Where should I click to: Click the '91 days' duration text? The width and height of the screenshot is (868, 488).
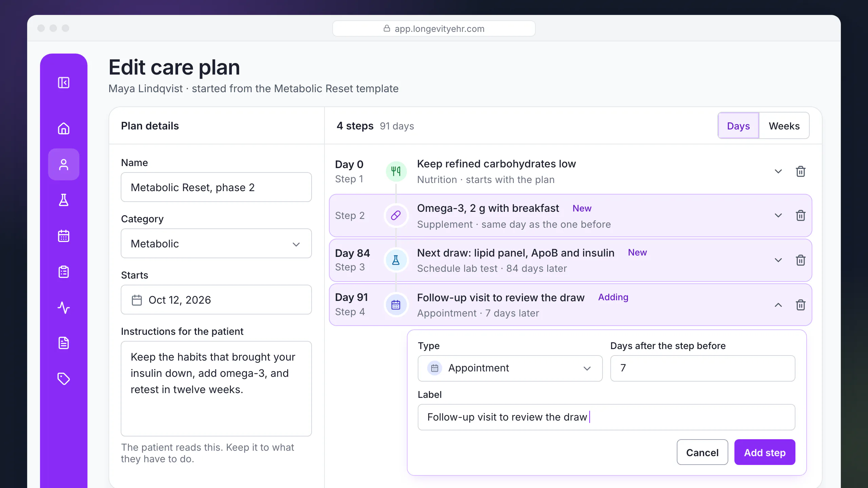(x=397, y=126)
